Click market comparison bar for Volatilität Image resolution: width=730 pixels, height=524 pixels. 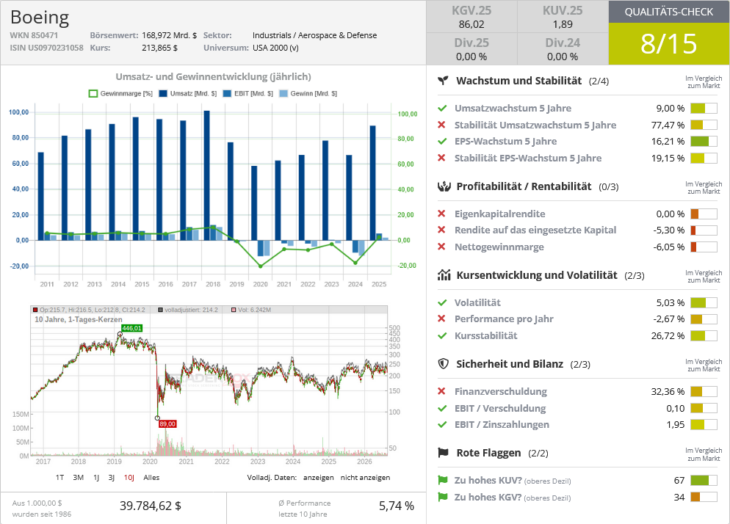[703, 302]
